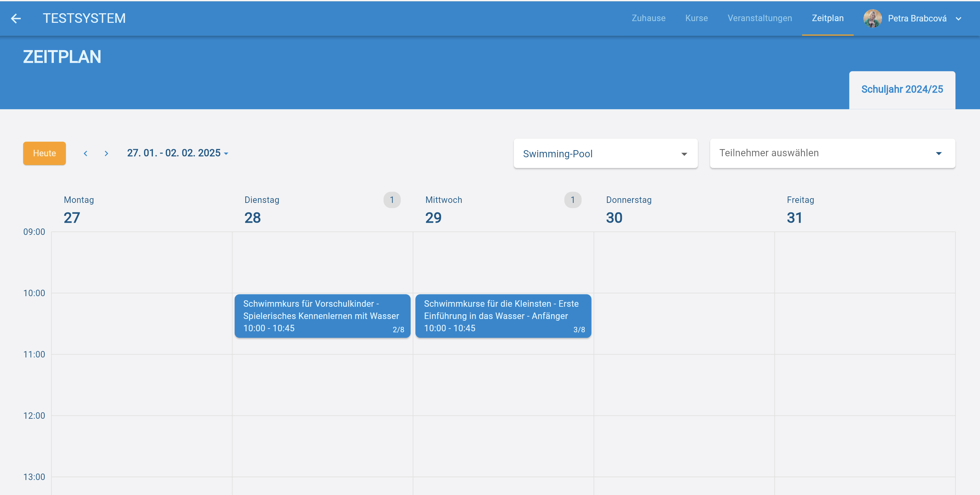Image resolution: width=980 pixels, height=495 pixels.
Task: Click Wednesday's event count badge
Action: 572,200
